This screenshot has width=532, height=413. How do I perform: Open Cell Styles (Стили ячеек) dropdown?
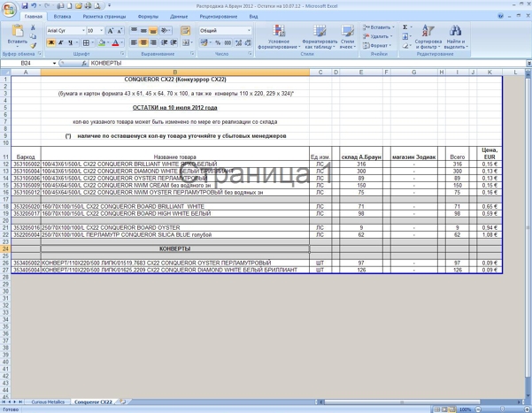coord(347,36)
